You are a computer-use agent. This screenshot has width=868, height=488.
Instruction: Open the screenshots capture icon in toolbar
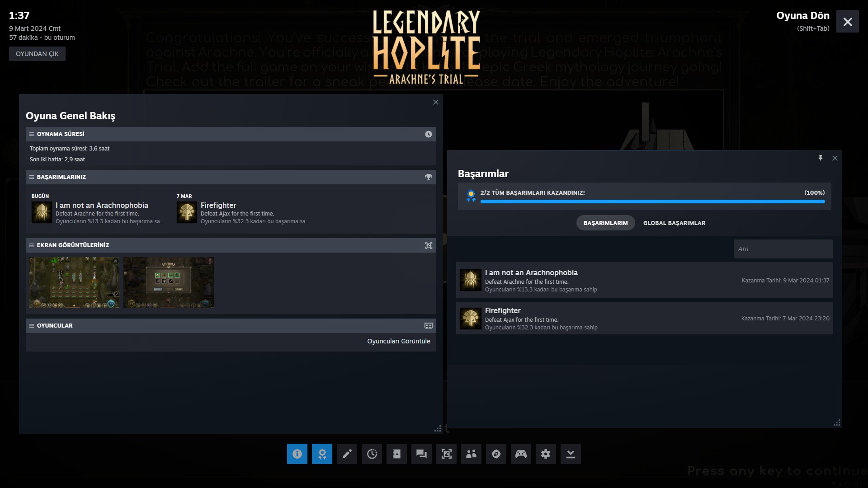click(446, 454)
